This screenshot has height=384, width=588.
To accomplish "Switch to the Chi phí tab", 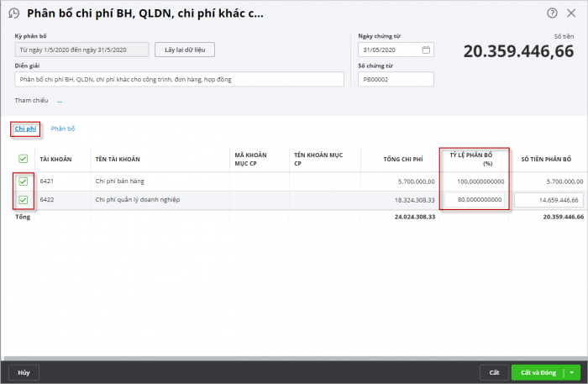I will coord(25,129).
